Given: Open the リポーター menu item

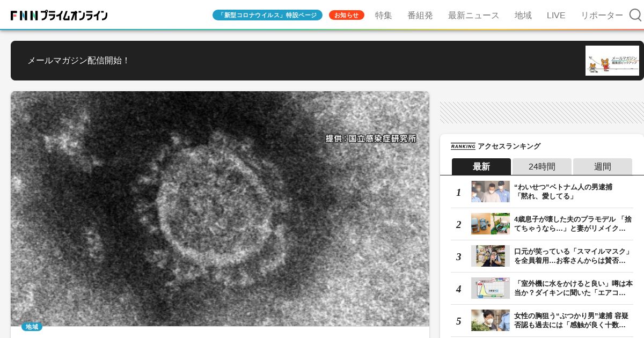Looking at the screenshot, I should 602,15.
